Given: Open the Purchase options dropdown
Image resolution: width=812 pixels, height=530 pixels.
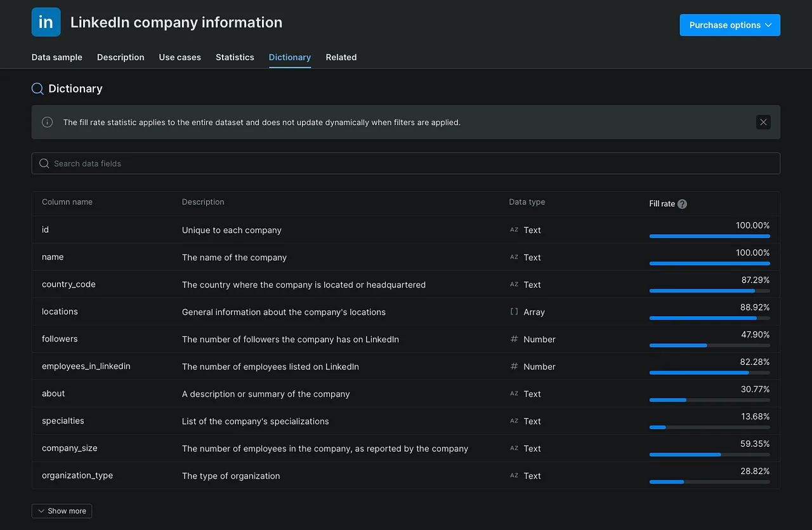Looking at the screenshot, I should tap(730, 25).
